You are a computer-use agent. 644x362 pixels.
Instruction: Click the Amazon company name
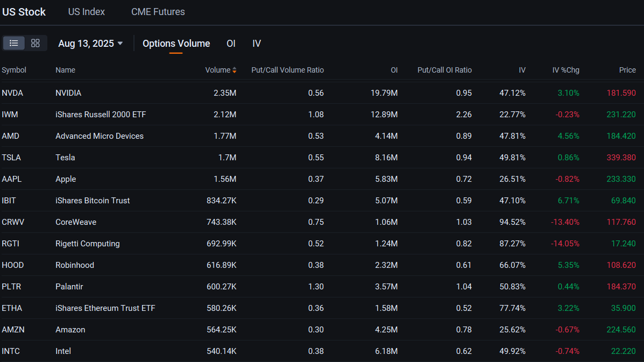70,330
